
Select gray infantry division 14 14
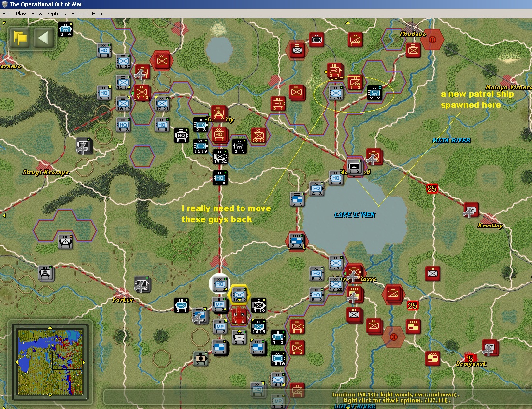278,380
